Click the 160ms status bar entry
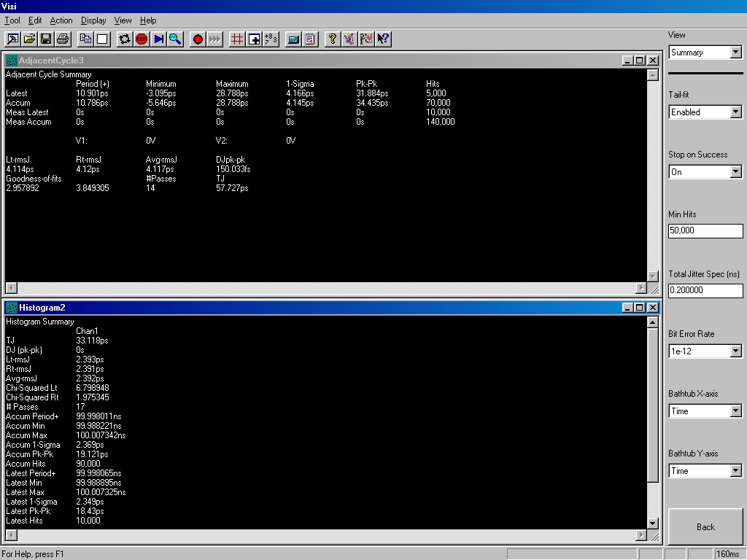 click(727, 554)
